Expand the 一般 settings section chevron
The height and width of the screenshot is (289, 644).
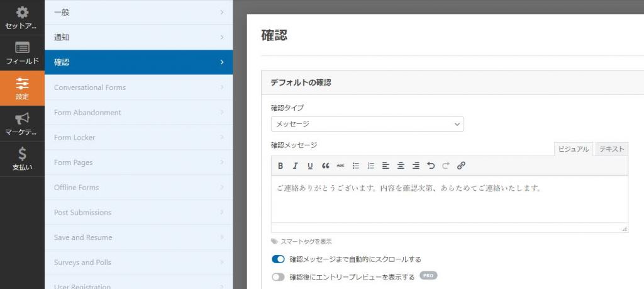222,13
